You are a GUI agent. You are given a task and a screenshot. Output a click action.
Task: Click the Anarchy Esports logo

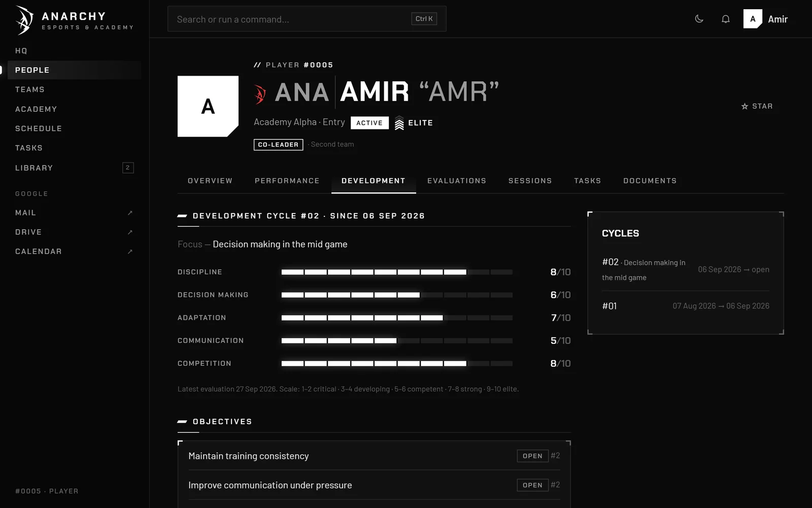(x=74, y=20)
